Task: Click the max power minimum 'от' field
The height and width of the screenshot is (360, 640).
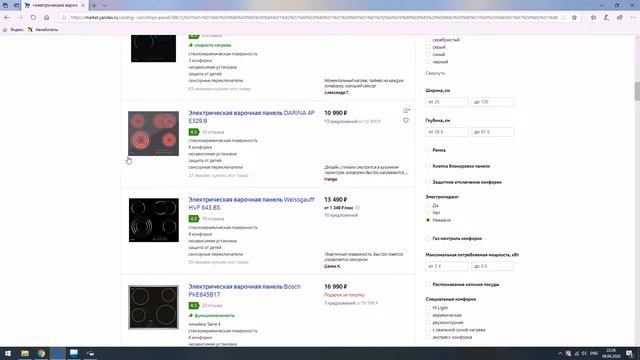Action: 447,266
